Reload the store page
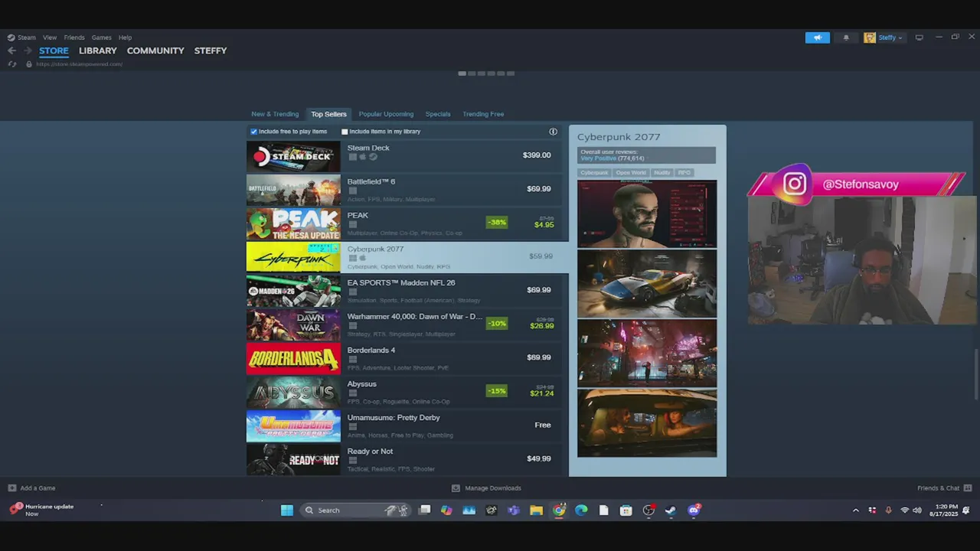This screenshot has height=551, width=980. point(11,64)
